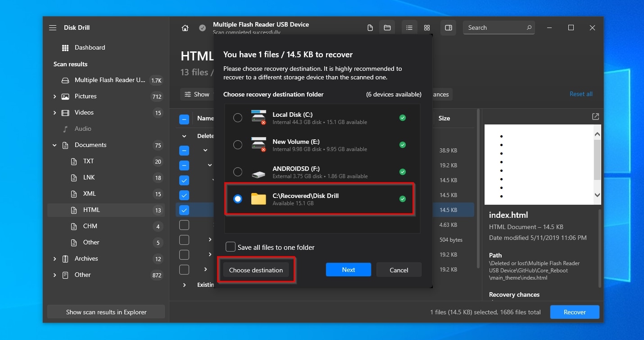Open Other under Documents
The height and width of the screenshot is (340, 644).
(x=106, y=242)
